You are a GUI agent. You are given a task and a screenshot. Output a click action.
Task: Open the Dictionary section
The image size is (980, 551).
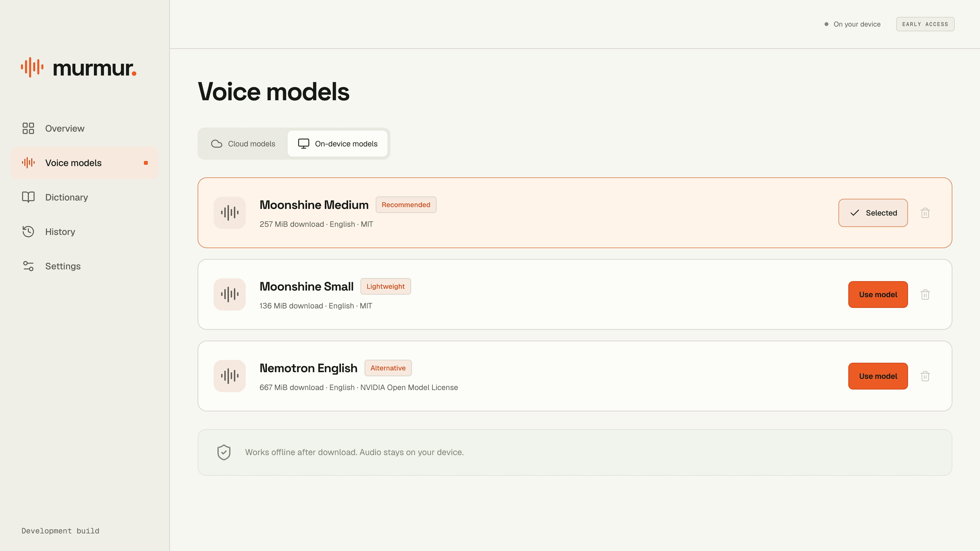(84, 197)
